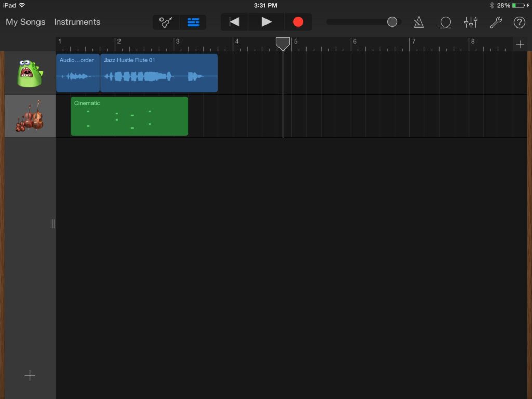532x399 pixels.
Task: Go to beginning with rewind button
Action: (x=234, y=22)
